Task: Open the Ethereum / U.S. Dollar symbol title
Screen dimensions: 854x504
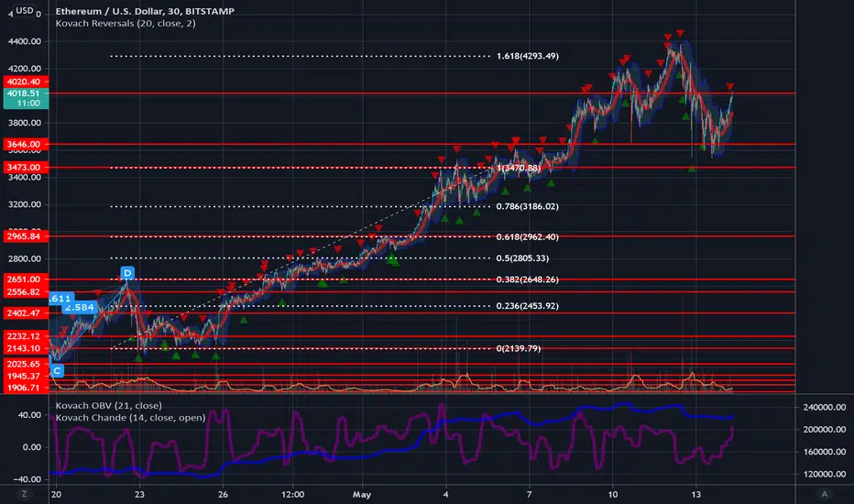Action: click(x=145, y=11)
